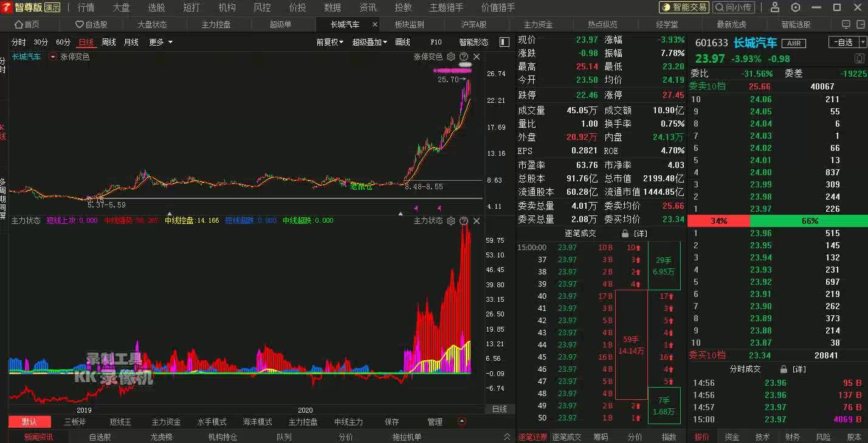
Task: Select the 日线 period
Action: (x=86, y=42)
